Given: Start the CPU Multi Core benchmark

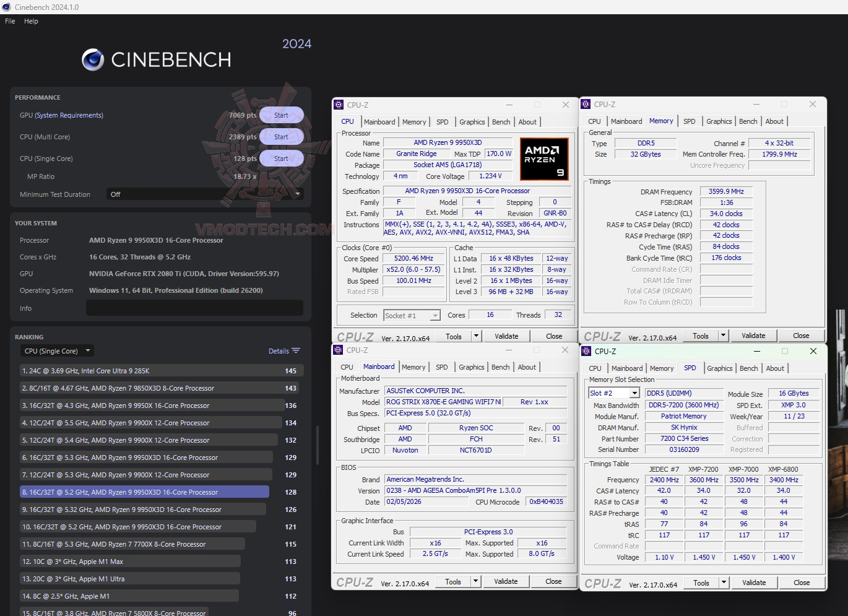Looking at the screenshot, I should pos(281,137).
